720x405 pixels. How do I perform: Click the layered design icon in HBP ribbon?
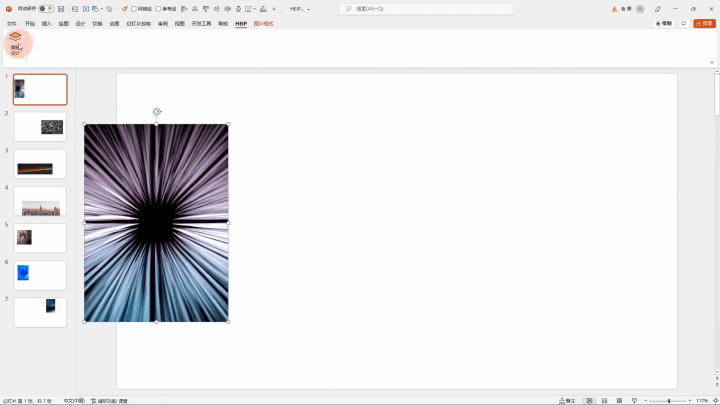pyautogui.click(x=15, y=36)
